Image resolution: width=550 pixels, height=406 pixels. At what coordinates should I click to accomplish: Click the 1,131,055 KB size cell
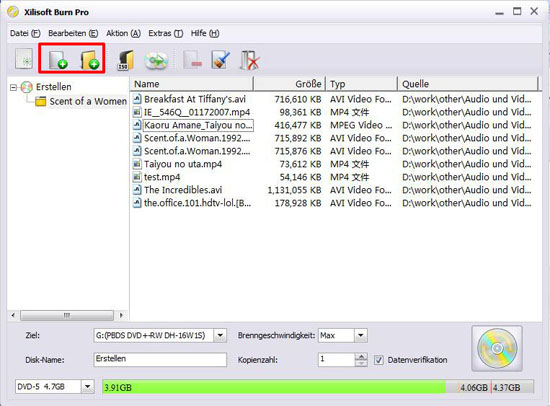(x=294, y=190)
